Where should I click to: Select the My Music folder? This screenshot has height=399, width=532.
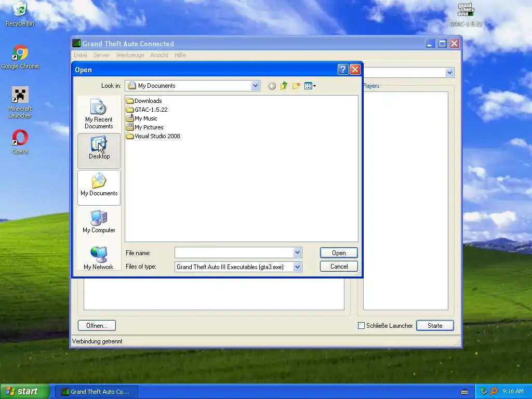[x=141, y=118]
